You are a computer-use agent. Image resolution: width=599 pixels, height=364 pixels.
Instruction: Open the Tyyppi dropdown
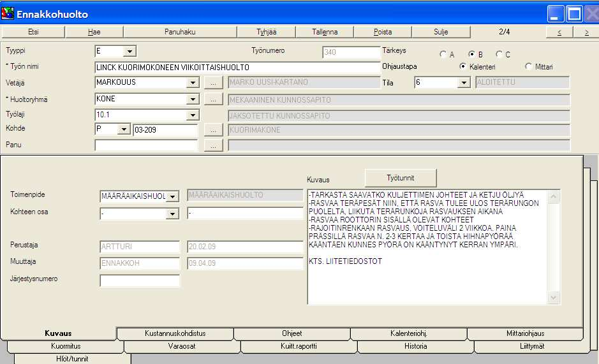pyautogui.click(x=129, y=51)
